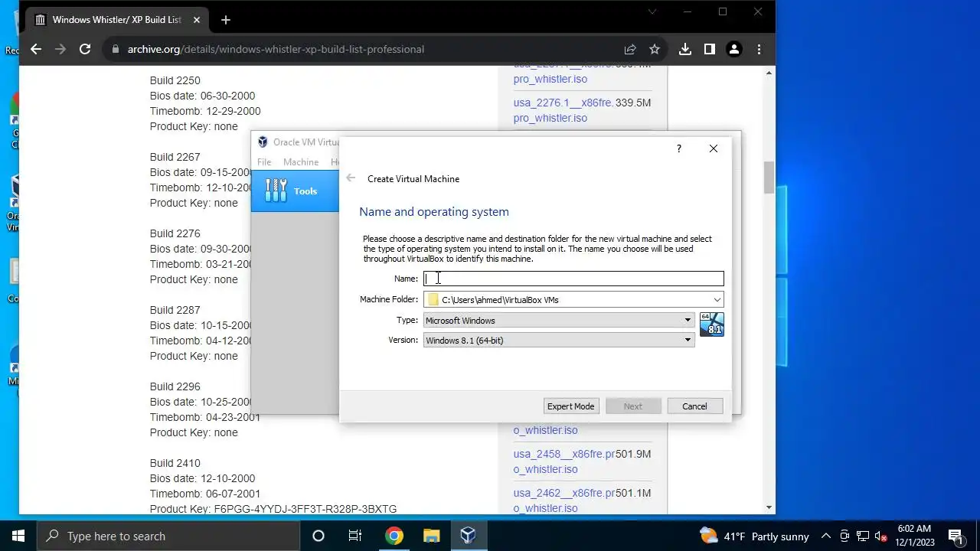
Task: Click the "Timebomb: 12-29-2000" text
Action: click(x=205, y=111)
